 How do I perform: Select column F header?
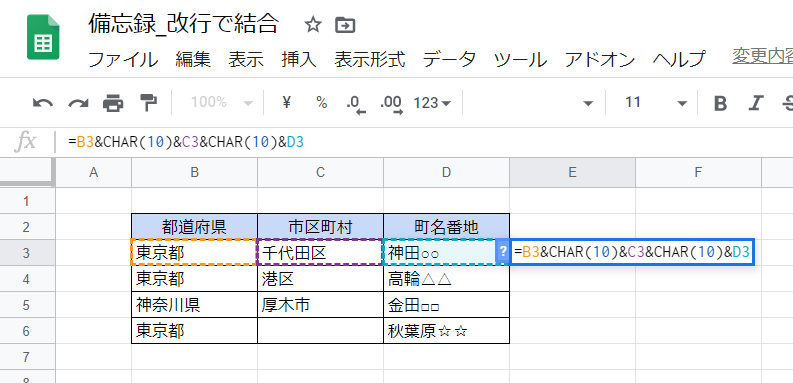pos(698,173)
